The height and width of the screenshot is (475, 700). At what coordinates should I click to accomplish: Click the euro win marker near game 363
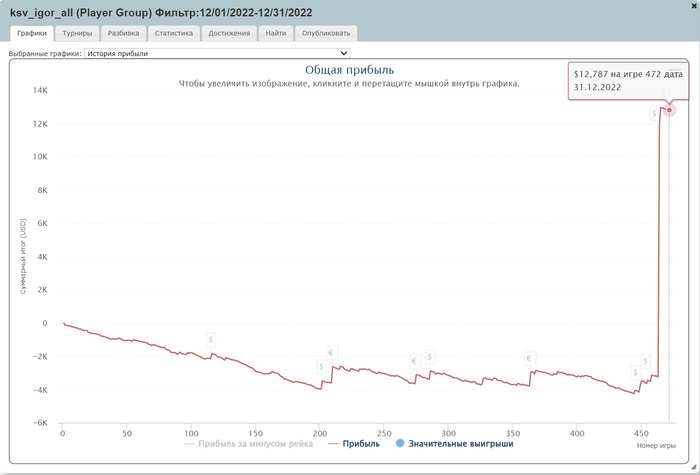click(530, 358)
